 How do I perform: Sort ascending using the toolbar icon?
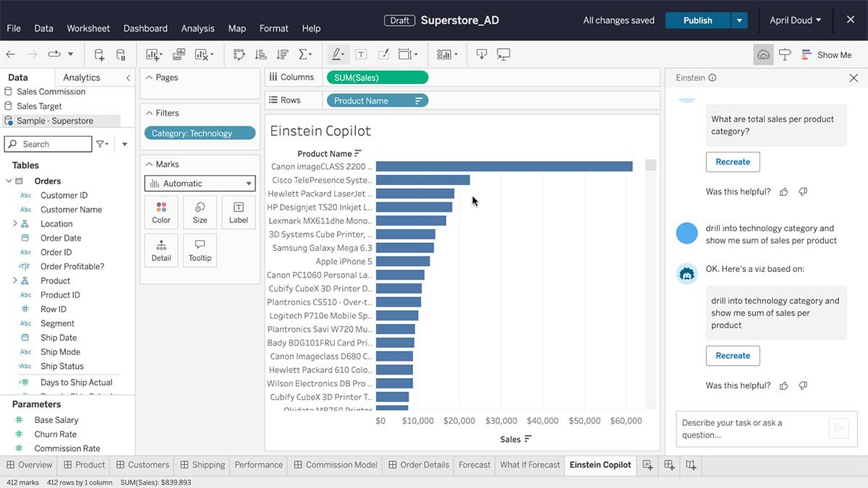(x=261, y=55)
